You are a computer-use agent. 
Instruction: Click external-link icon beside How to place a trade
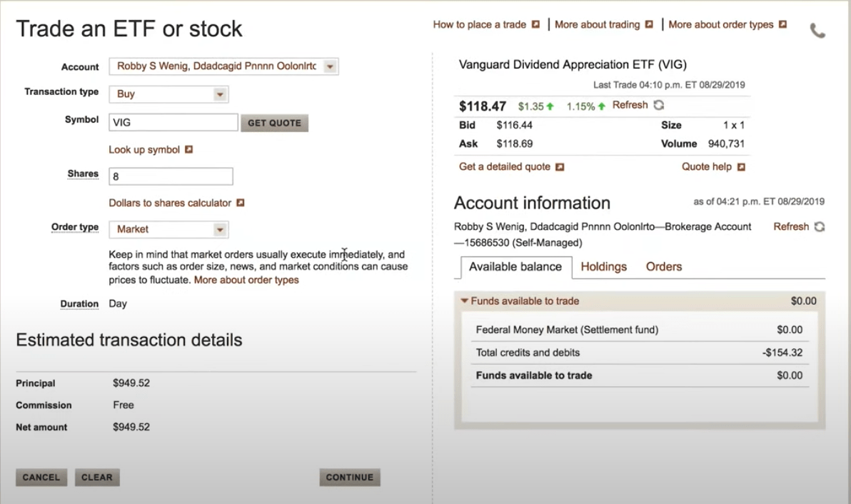535,24
